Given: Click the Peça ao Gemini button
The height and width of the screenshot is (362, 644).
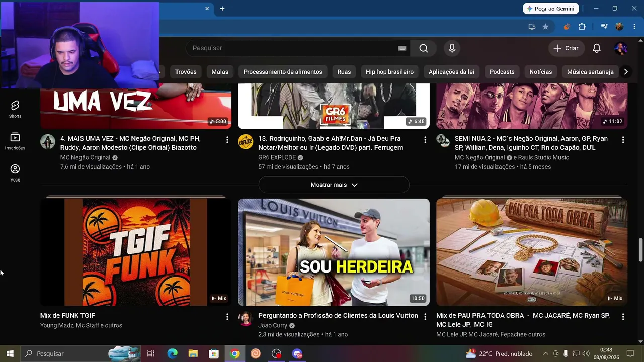Looking at the screenshot, I should coord(551,9).
